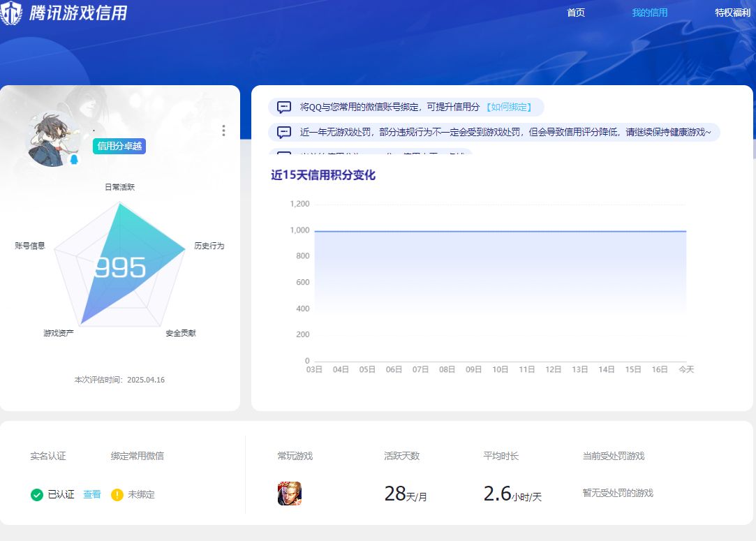Click the 28天/月 active days value
The height and width of the screenshot is (541, 756).
point(406,494)
